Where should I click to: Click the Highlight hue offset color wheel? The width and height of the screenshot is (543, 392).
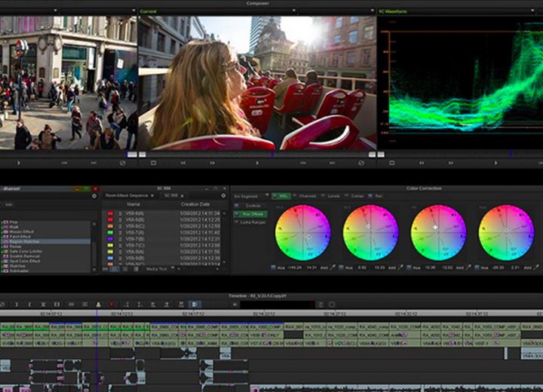[x=438, y=233]
